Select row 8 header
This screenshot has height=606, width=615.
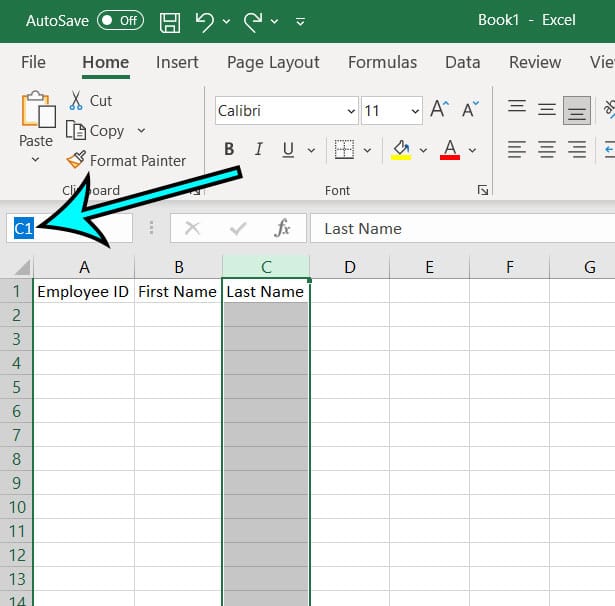click(x=16, y=459)
